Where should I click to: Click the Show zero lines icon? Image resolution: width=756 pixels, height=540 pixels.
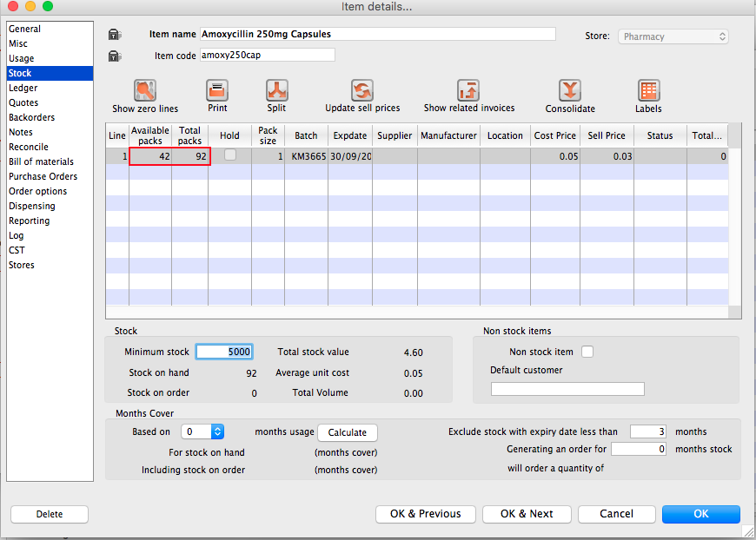click(145, 90)
